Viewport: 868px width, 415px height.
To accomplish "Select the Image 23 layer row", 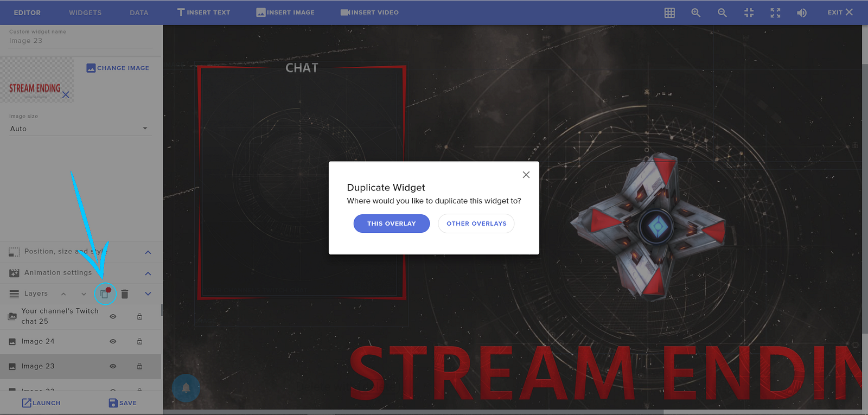I will point(80,366).
